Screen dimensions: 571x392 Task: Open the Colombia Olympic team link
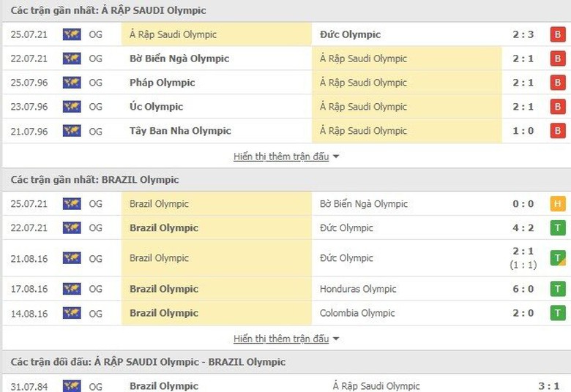coord(357,313)
